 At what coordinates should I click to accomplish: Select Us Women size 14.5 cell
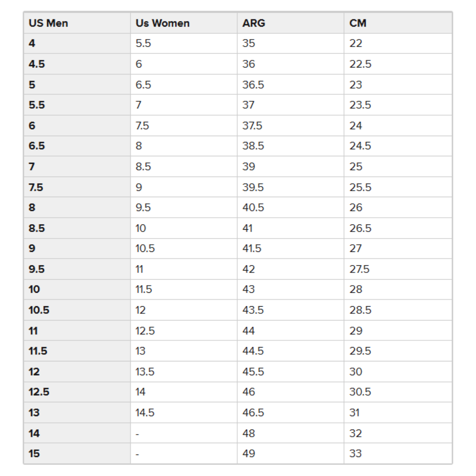(x=184, y=413)
